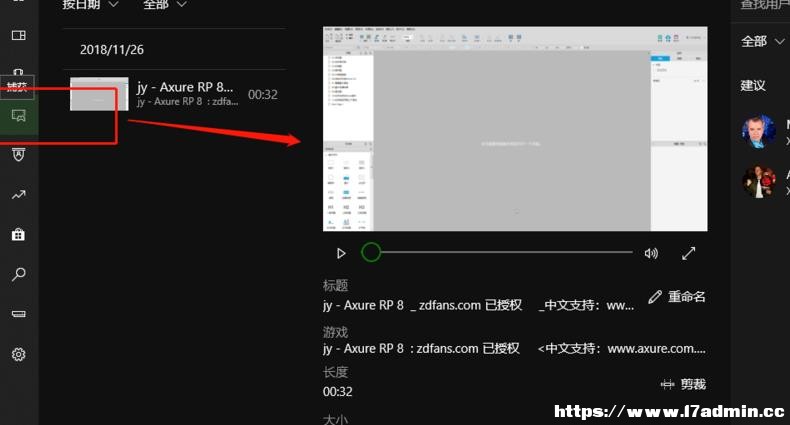The width and height of the screenshot is (790, 425).
Task: Open My games from the sidebar
Action: tap(19, 35)
